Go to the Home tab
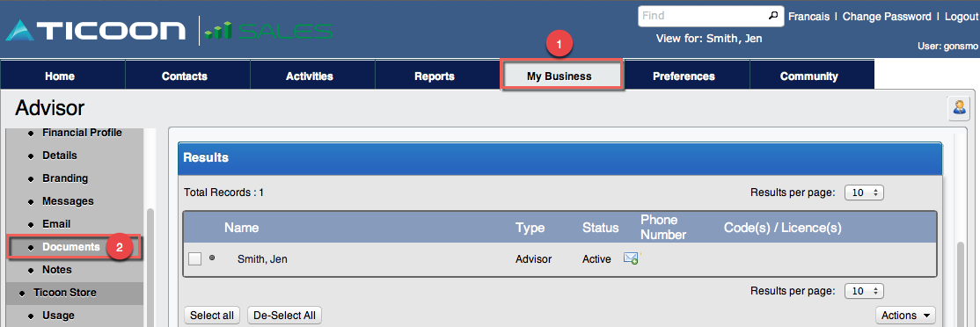980x327 pixels. pos(60,76)
